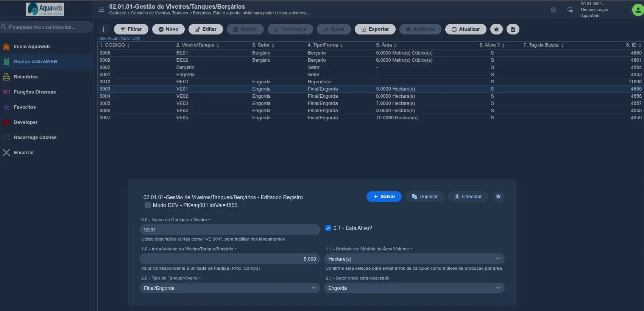Click the Recarrega Caches refresh icon
644x311 pixels.
click(6, 138)
